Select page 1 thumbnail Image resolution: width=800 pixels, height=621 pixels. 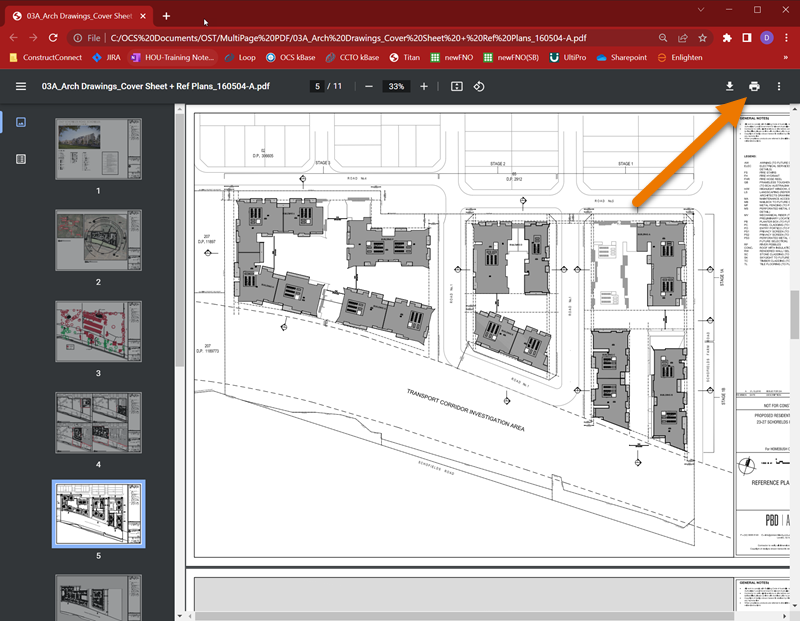tap(98, 149)
